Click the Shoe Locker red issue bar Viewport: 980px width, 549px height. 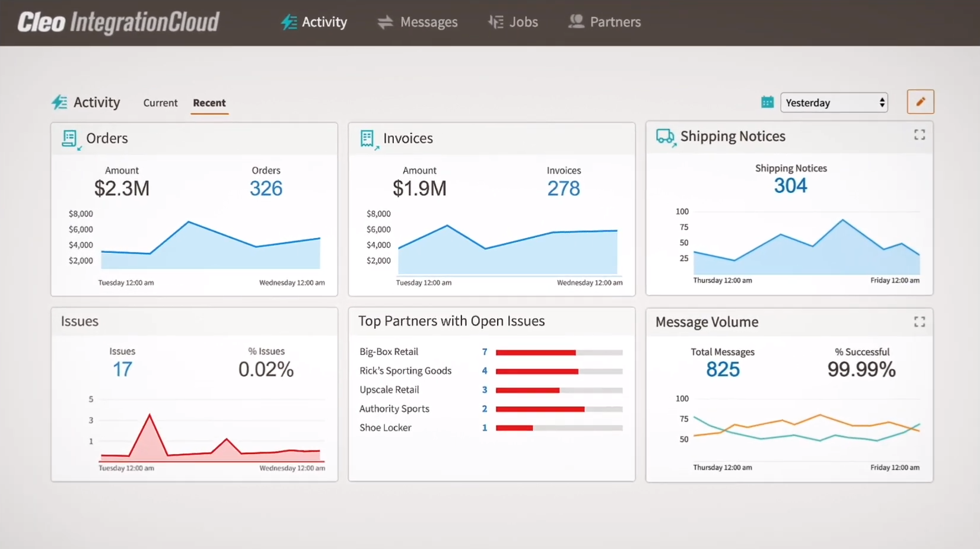(x=514, y=428)
